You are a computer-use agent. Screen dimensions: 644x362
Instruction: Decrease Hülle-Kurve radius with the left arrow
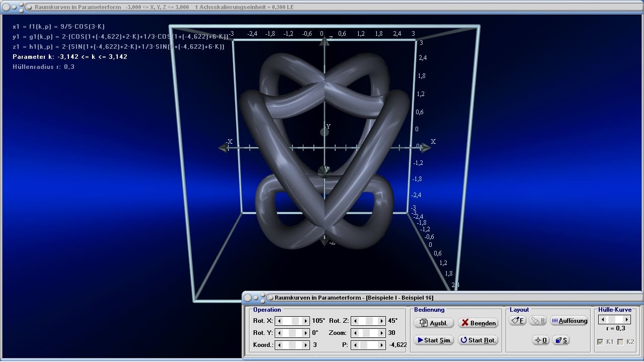(602, 319)
